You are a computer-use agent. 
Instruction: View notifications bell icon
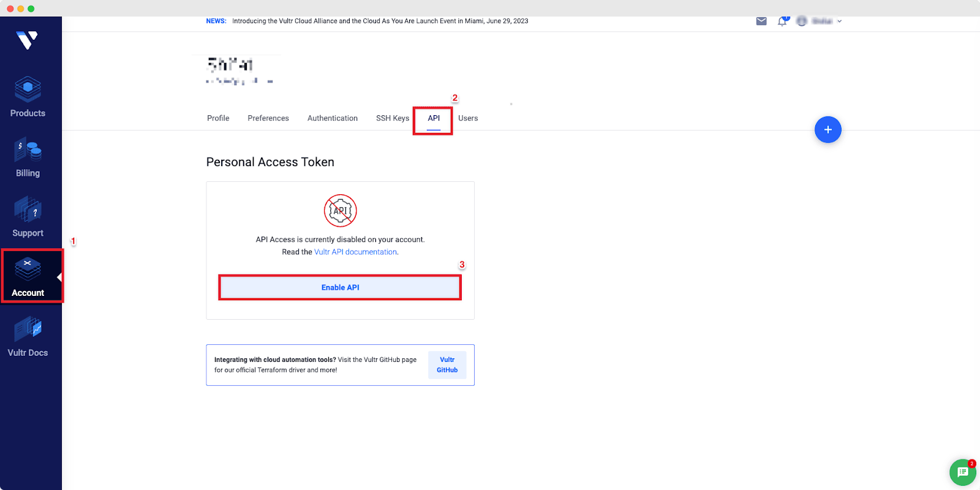[x=782, y=21]
